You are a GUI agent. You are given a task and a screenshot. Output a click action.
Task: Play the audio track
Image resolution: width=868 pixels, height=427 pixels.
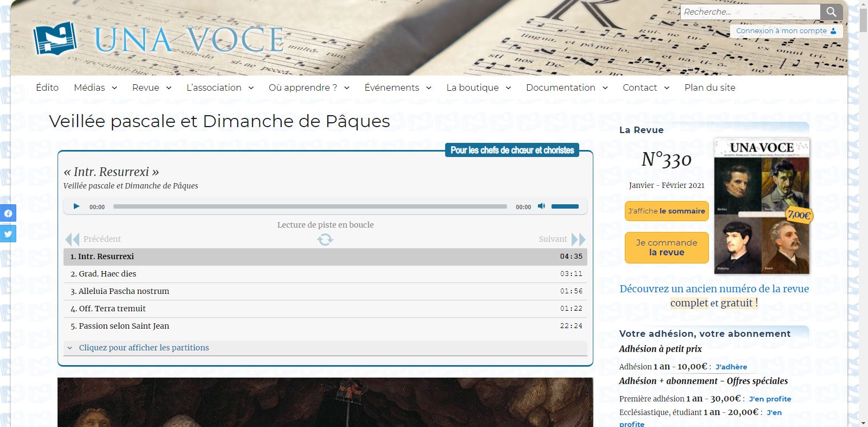click(77, 206)
